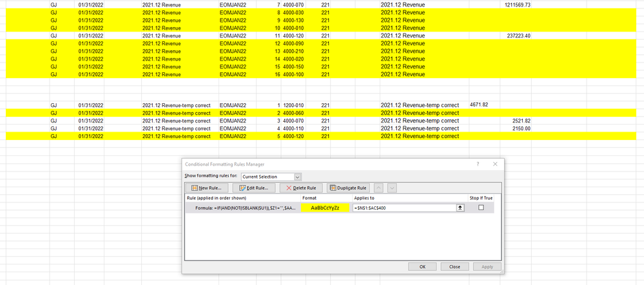Delete the selected formatting rule
The width and height of the screenshot is (644, 285).
(x=301, y=188)
